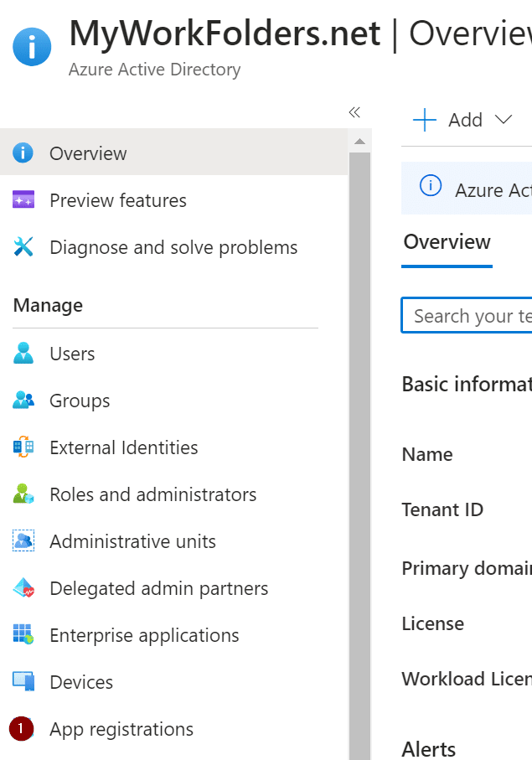Select the Devices icon
This screenshot has width=532, height=760.
tap(23, 681)
